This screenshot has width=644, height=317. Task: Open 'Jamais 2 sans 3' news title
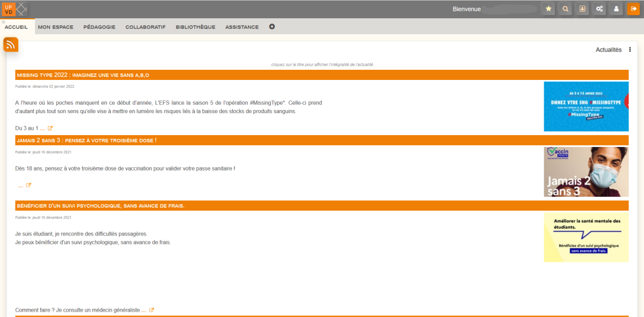(86, 141)
